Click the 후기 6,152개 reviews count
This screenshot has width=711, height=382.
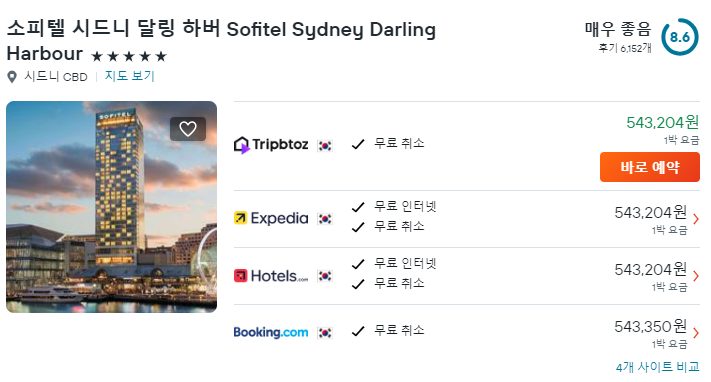(x=625, y=48)
